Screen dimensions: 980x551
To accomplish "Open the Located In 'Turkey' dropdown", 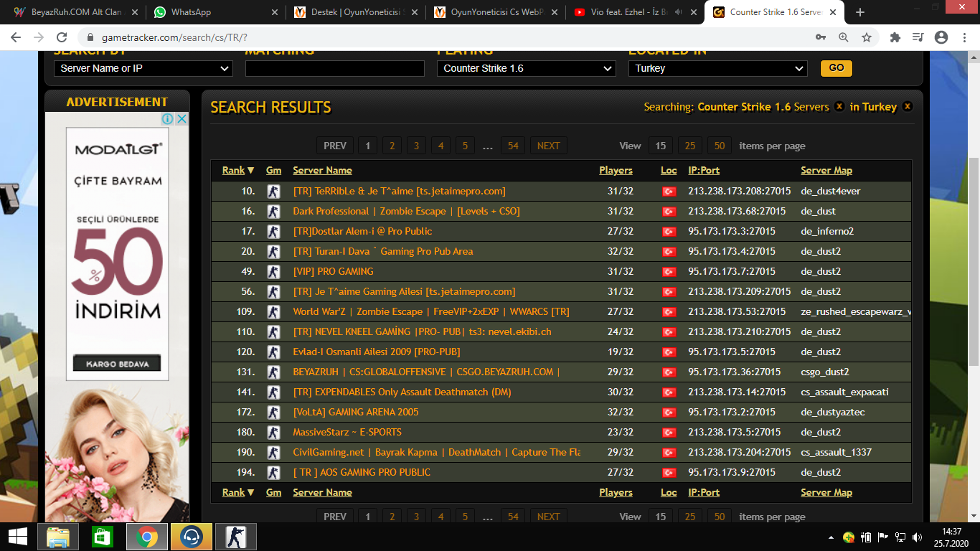I will pos(718,68).
